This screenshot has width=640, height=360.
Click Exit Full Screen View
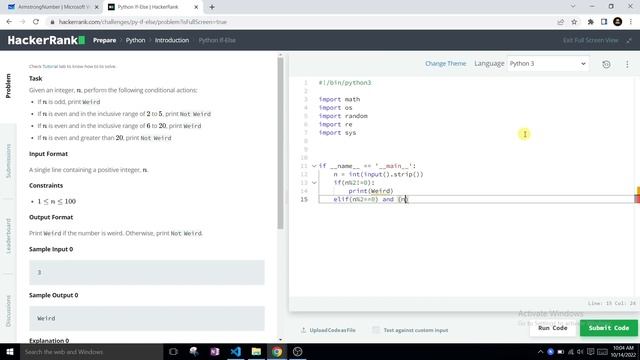[591, 40]
